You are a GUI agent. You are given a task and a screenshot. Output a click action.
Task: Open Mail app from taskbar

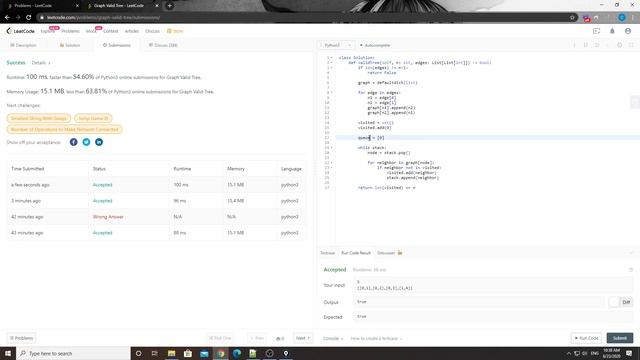204,353
